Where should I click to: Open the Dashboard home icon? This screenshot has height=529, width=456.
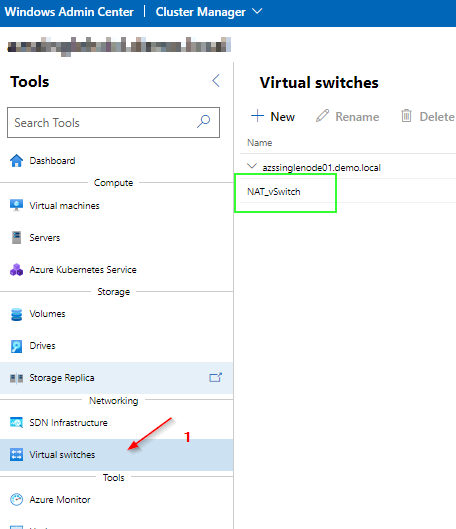pos(16,161)
